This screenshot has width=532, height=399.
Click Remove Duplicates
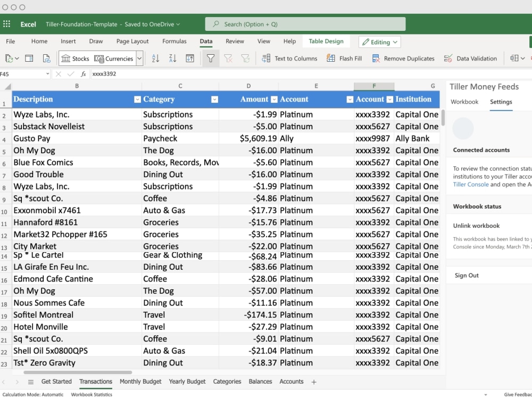[x=403, y=59]
